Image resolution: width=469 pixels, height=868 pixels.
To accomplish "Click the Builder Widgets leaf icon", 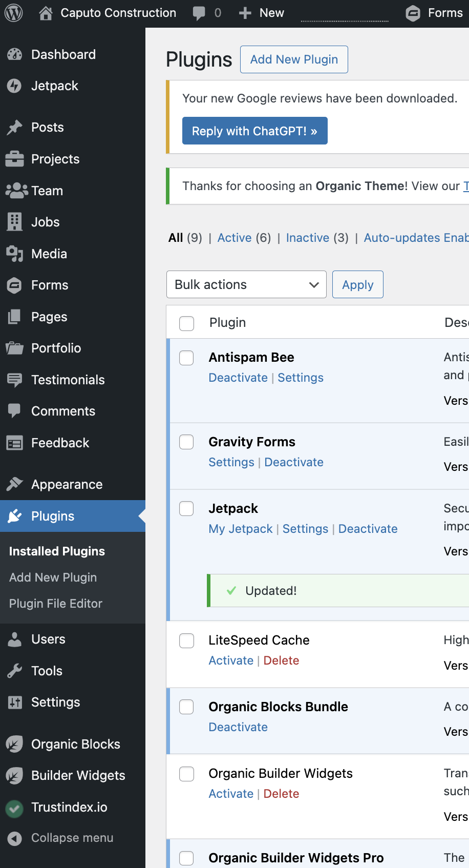I will pyautogui.click(x=15, y=776).
